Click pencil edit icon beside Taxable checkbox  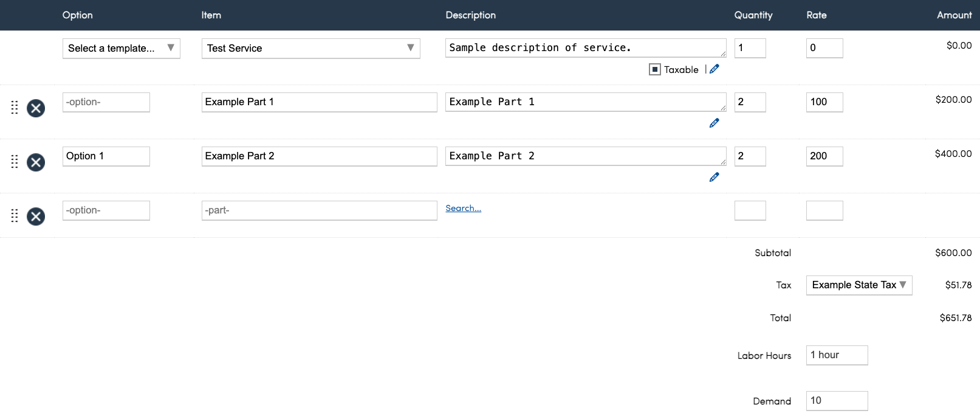(x=714, y=69)
